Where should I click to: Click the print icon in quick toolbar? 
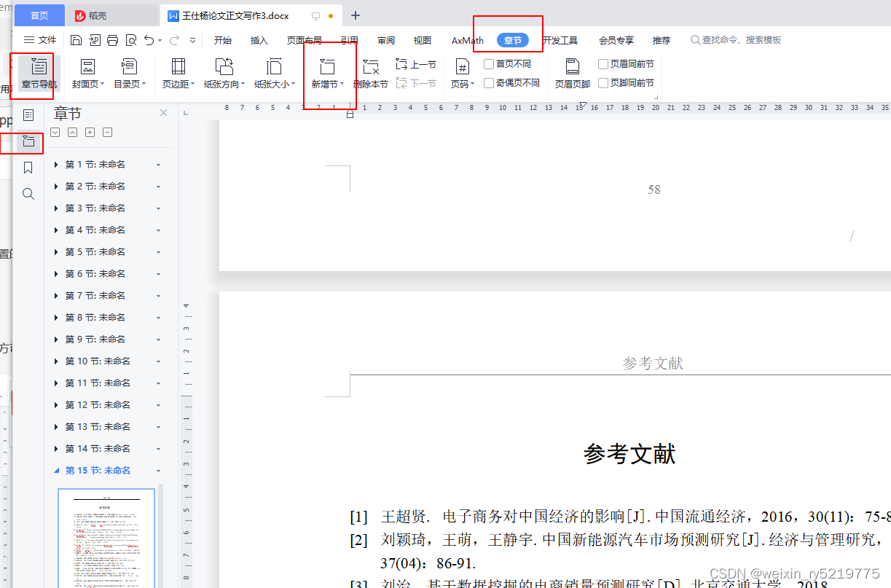click(x=112, y=40)
